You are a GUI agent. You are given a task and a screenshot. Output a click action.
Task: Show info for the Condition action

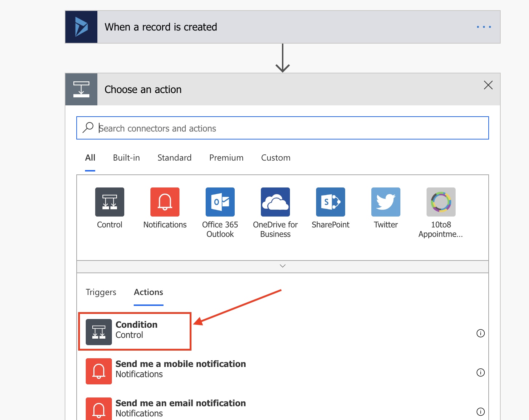point(481,333)
